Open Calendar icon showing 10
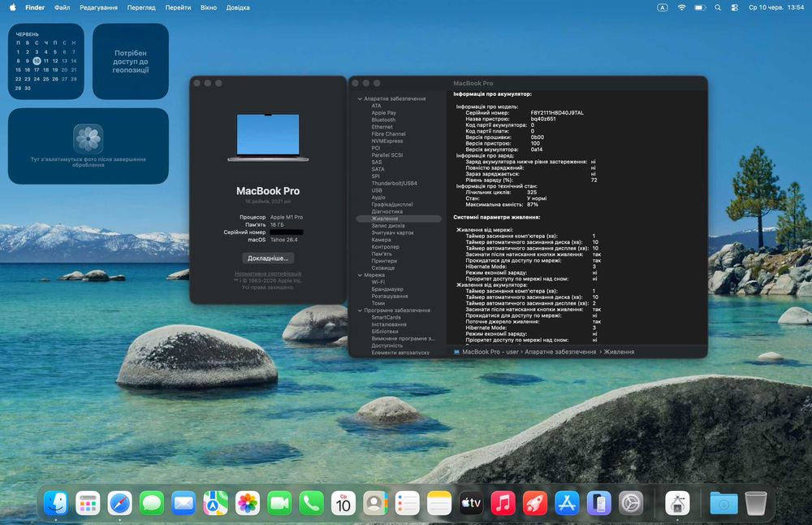This screenshot has width=812, height=525. coord(343,503)
